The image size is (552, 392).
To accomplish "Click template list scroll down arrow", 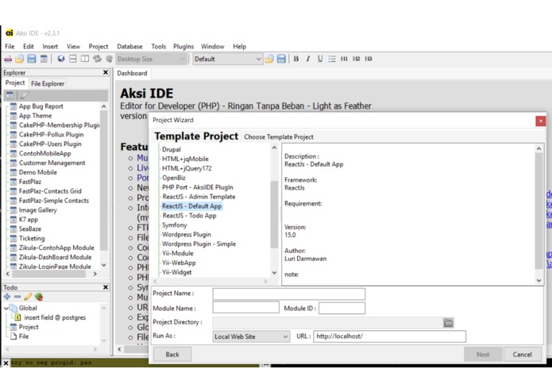I will (274, 273).
